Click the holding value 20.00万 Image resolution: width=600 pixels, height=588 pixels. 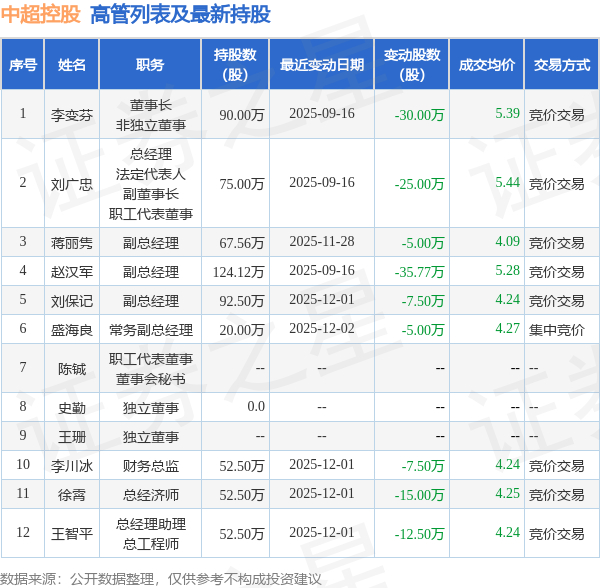pos(242,330)
